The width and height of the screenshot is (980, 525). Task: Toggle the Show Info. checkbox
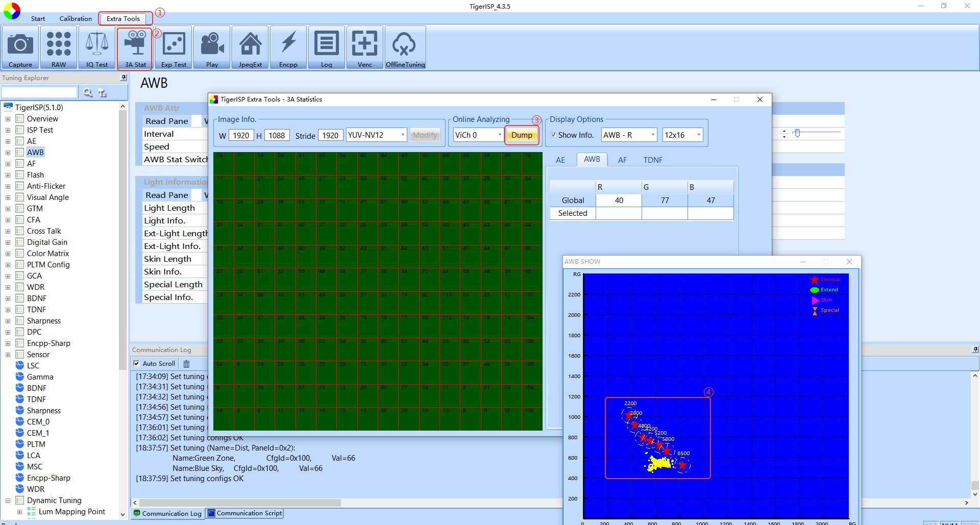[x=554, y=135]
